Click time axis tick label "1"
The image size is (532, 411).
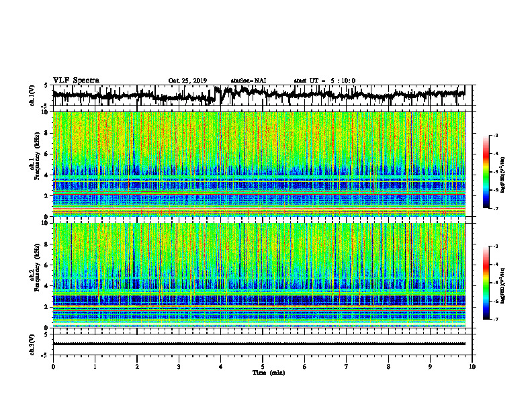[95, 367]
